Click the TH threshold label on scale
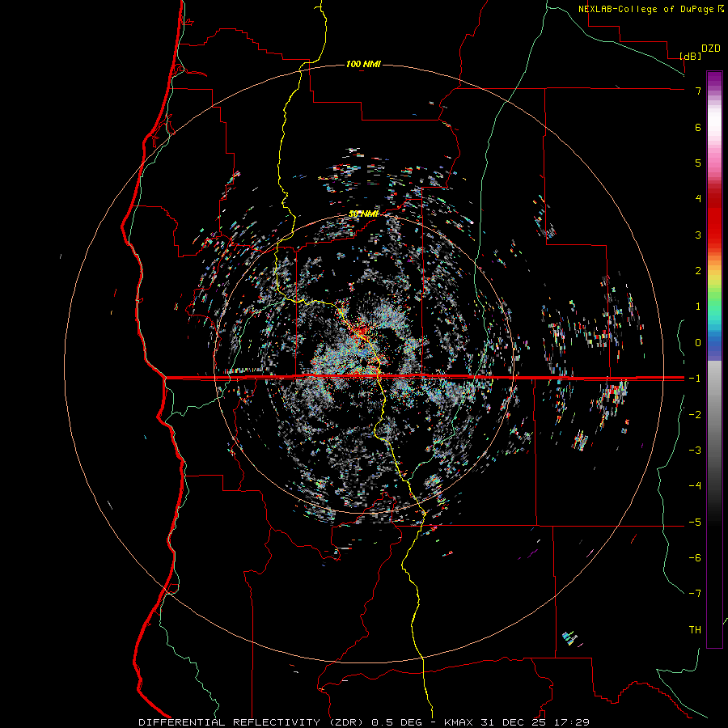This screenshot has height=728, width=728. pos(695,630)
